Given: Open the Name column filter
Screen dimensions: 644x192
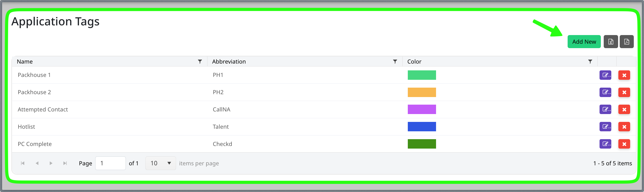Looking at the screenshot, I should coord(200,61).
